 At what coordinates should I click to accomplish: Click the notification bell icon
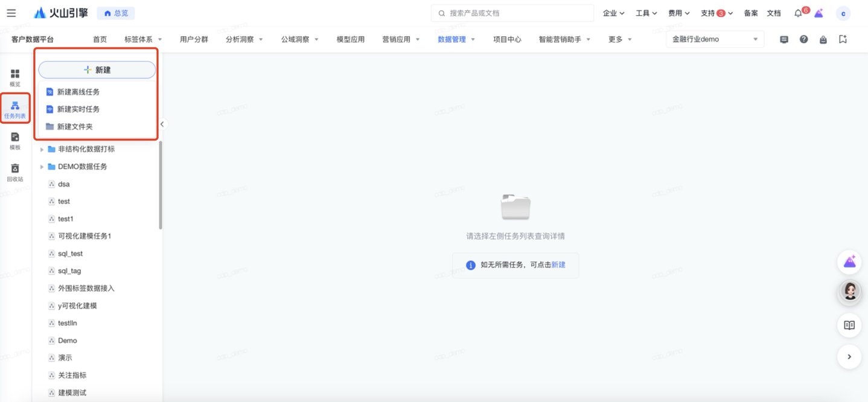(x=798, y=13)
